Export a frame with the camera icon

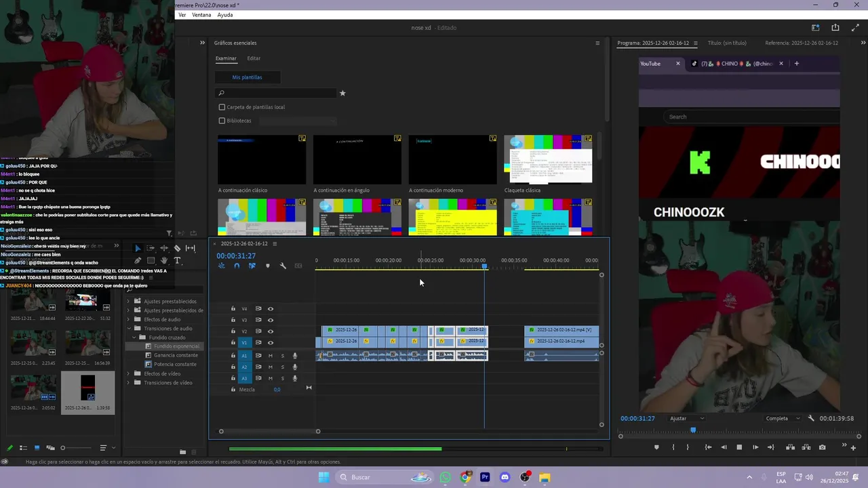tap(823, 447)
